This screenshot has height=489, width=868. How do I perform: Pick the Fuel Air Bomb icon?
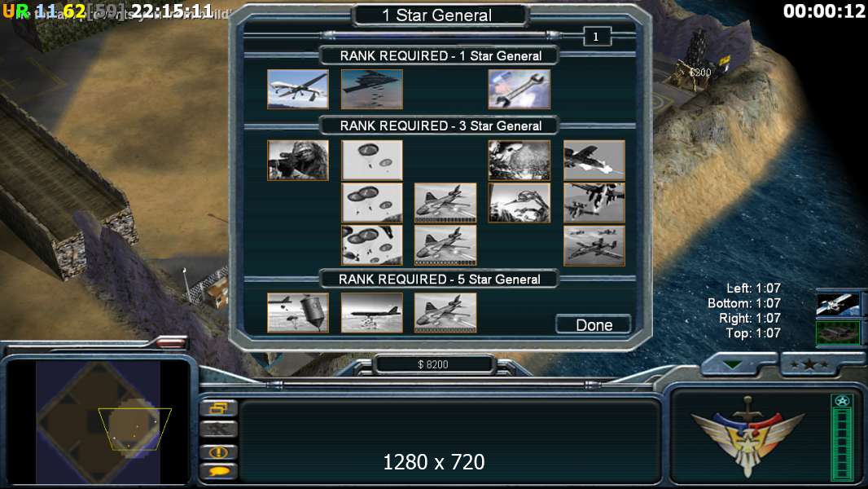point(298,313)
